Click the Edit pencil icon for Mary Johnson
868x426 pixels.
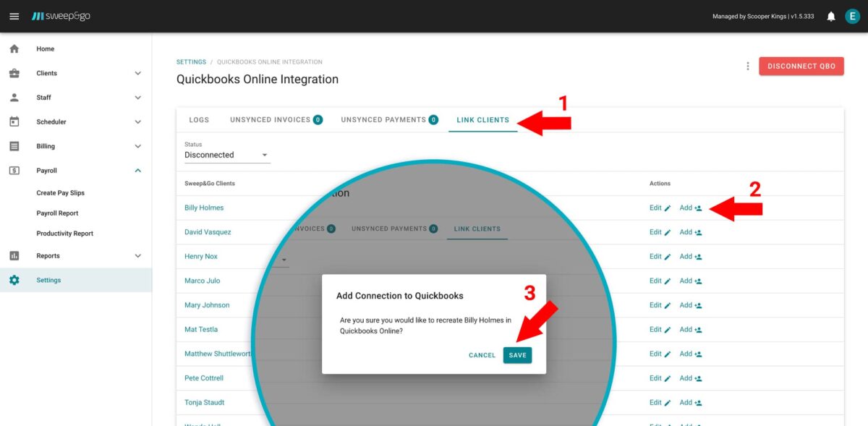[666, 304]
